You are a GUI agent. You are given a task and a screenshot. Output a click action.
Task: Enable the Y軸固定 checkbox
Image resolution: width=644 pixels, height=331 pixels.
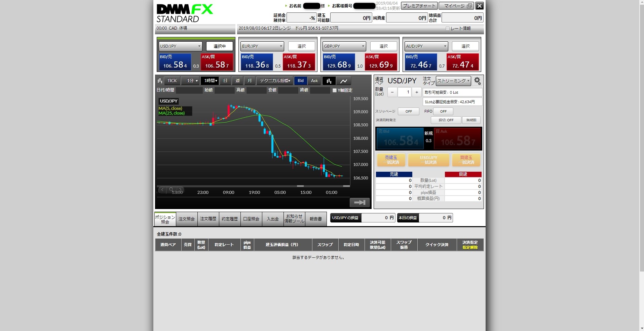tap(334, 90)
